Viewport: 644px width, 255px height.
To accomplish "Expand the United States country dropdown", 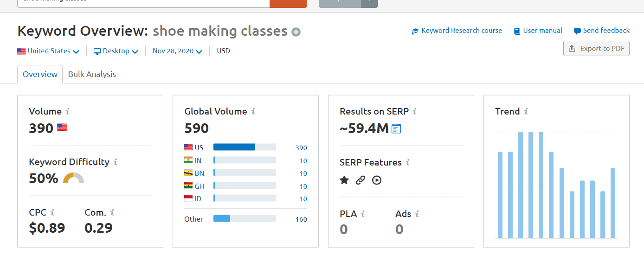I will [x=48, y=51].
